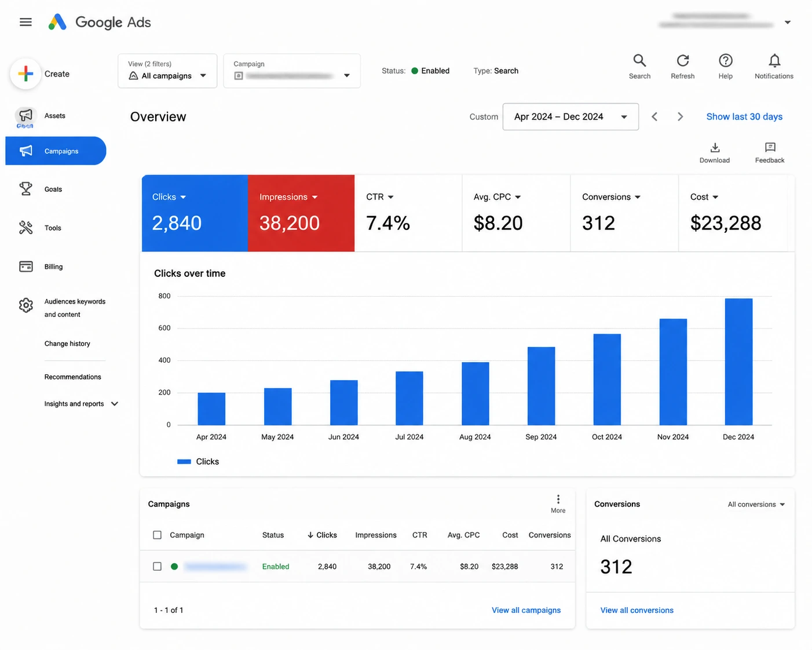Open the Apr 2024 – Dec 2024 date picker
Image resolution: width=812 pixels, height=650 pixels.
[570, 116]
